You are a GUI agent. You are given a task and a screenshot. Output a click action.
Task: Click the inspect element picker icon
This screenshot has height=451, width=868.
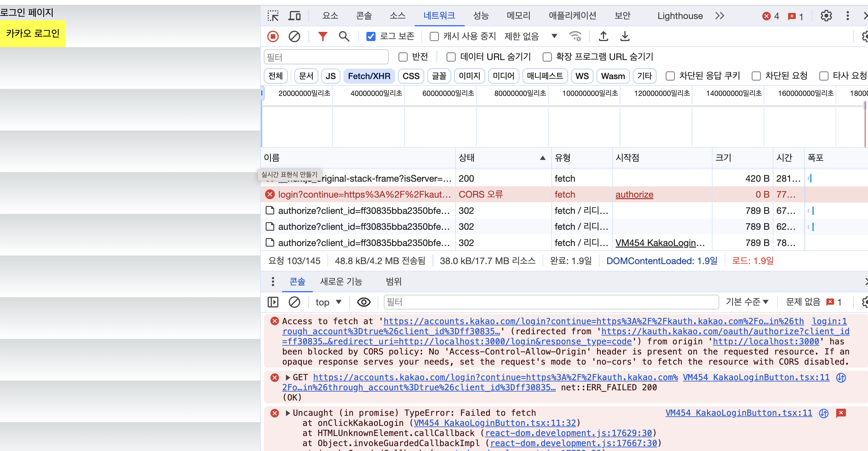273,16
